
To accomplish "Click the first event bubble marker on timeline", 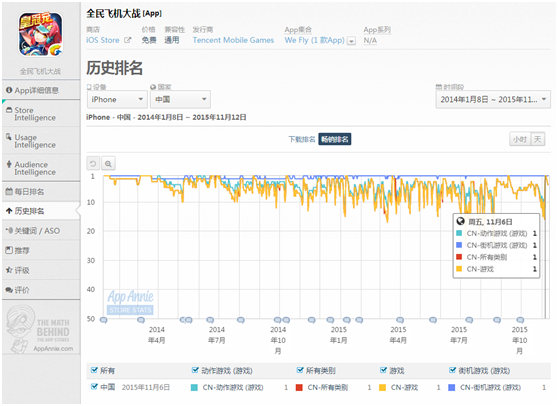I will tap(104, 320).
